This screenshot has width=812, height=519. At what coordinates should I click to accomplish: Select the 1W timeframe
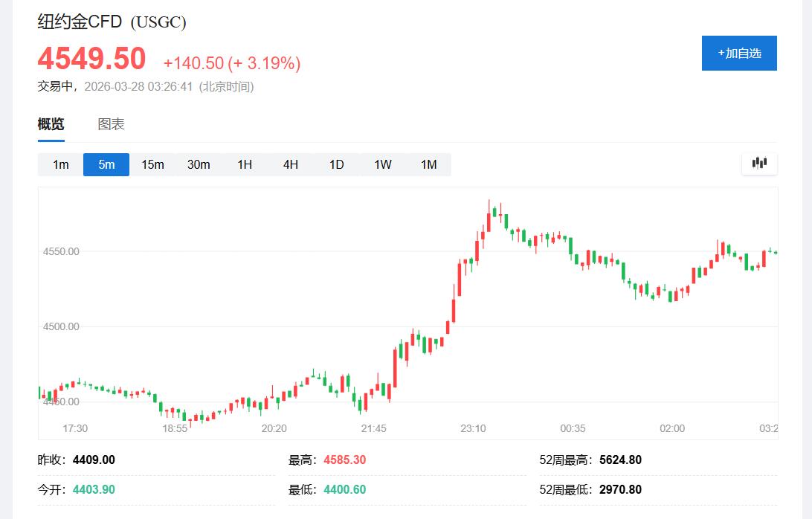click(382, 164)
